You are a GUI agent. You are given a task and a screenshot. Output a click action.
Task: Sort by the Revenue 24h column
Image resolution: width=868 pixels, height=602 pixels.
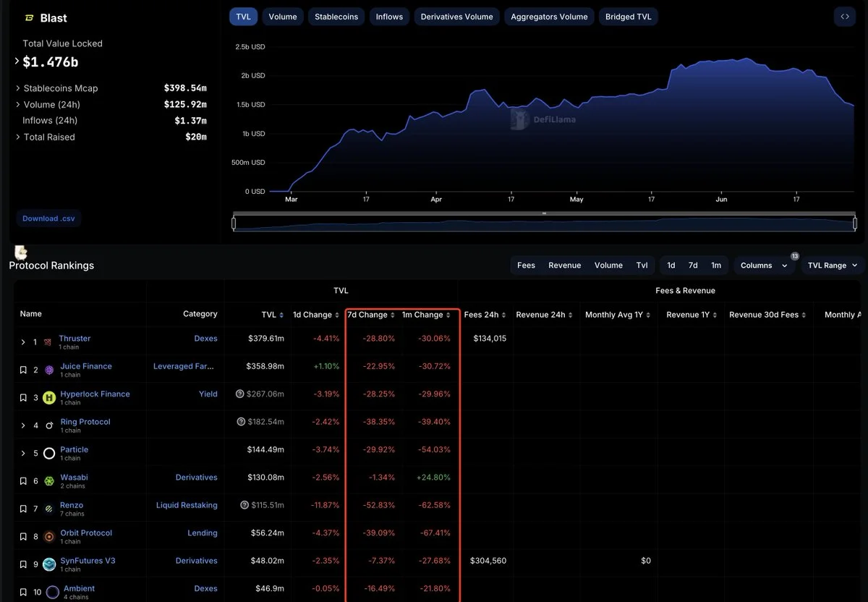pos(545,315)
